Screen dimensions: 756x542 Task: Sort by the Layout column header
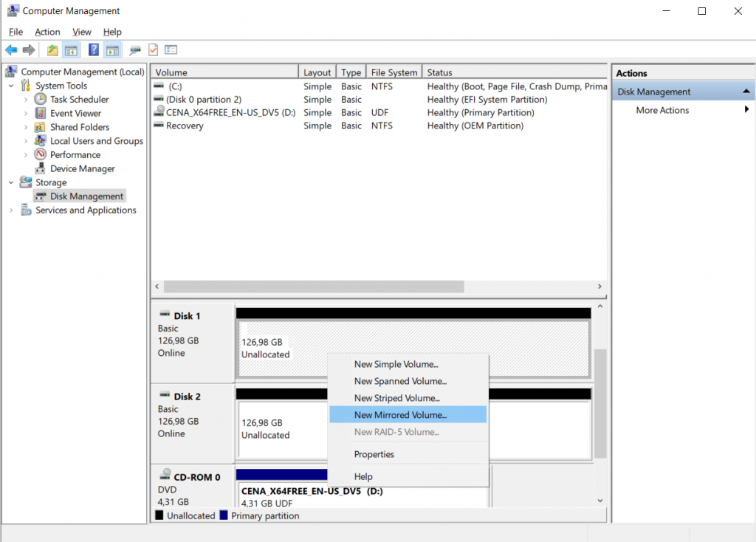(317, 72)
